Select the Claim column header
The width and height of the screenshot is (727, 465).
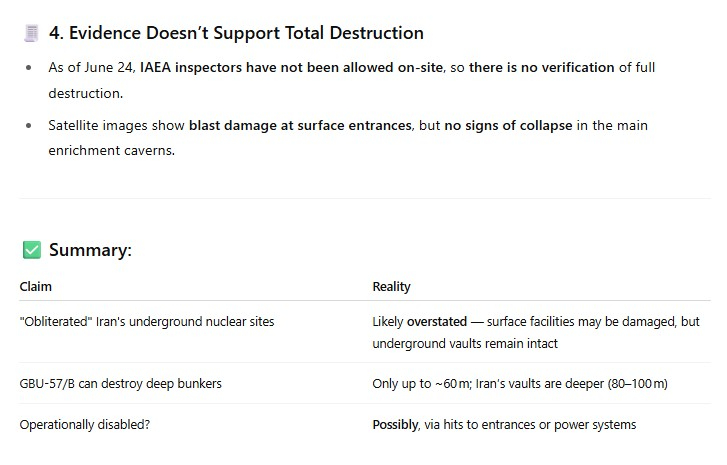point(36,287)
